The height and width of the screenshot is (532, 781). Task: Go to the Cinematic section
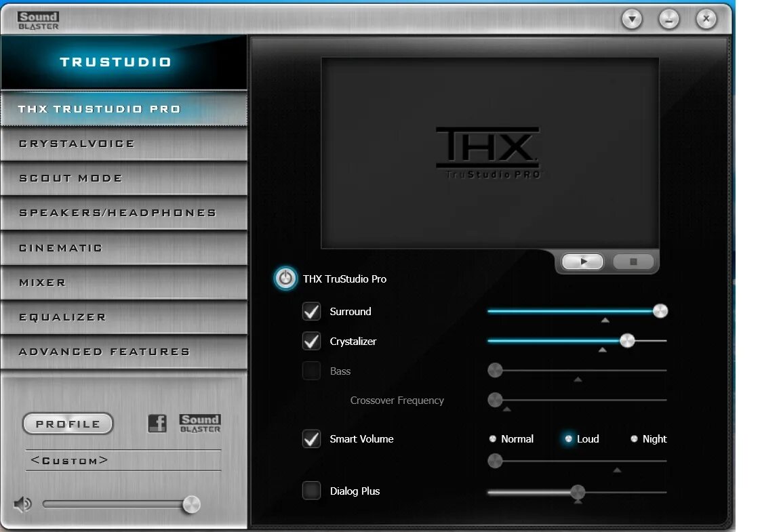click(124, 247)
